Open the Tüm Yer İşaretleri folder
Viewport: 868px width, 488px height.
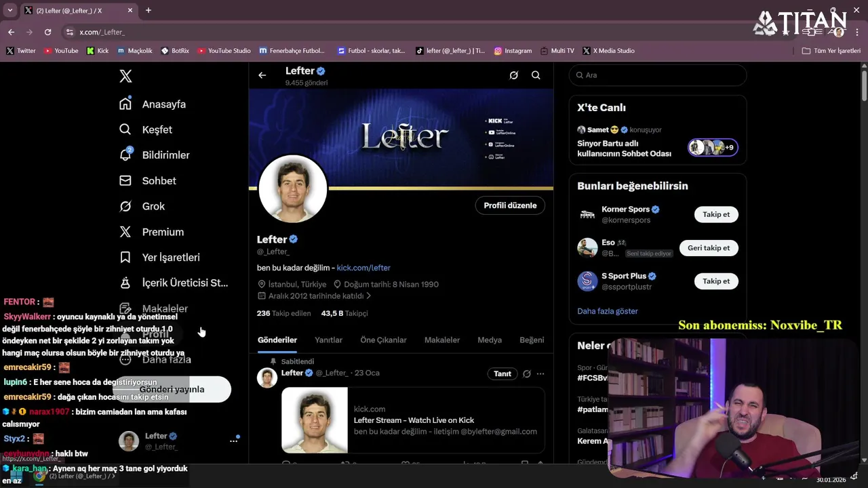coord(831,51)
